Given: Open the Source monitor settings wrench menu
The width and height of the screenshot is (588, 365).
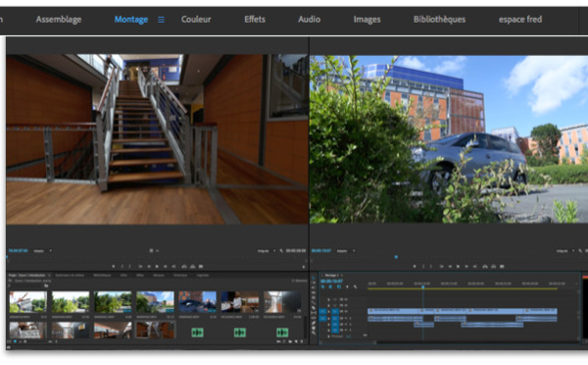Looking at the screenshot, I should [281, 250].
